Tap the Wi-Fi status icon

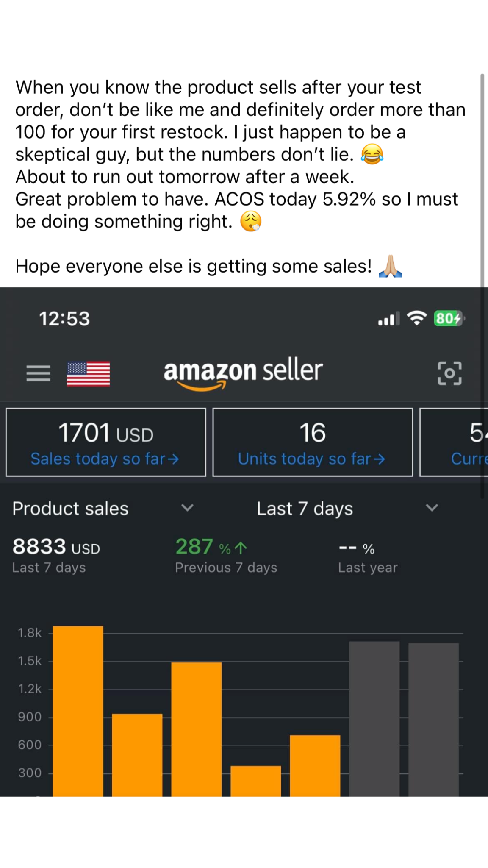[x=417, y=318]
